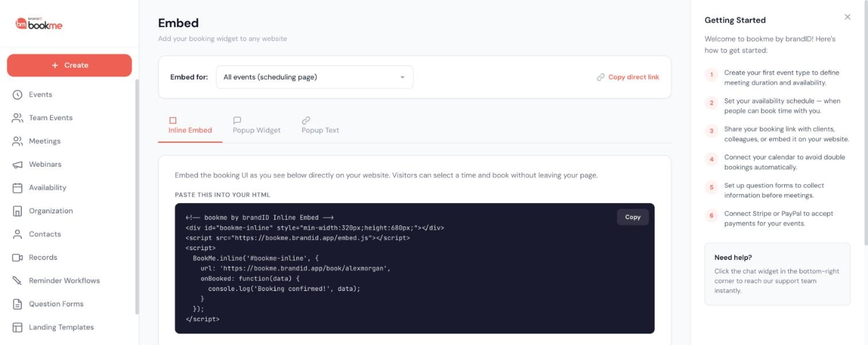Click 'Set up question forms' step text
This screenshot has height=345, width=868.
click(774, 190)
